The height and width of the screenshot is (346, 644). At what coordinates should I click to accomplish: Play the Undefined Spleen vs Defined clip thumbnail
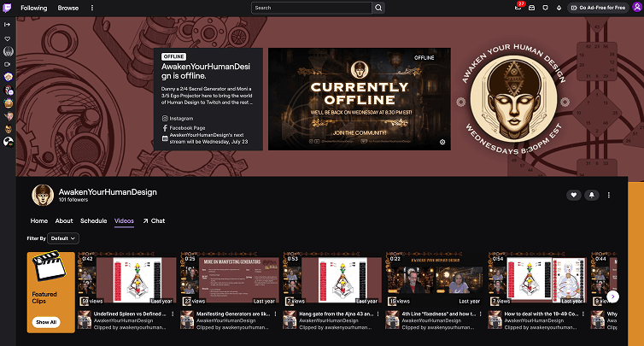127,279
